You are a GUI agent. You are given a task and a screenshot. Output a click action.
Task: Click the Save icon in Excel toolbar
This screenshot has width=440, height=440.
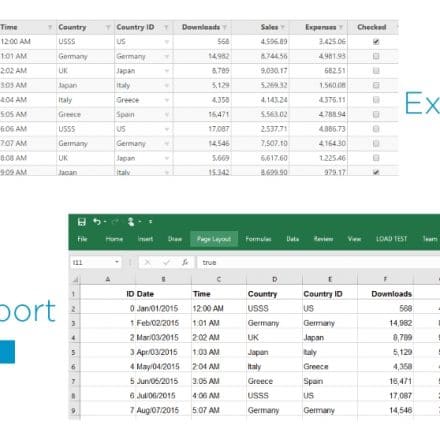click(82, 222)
